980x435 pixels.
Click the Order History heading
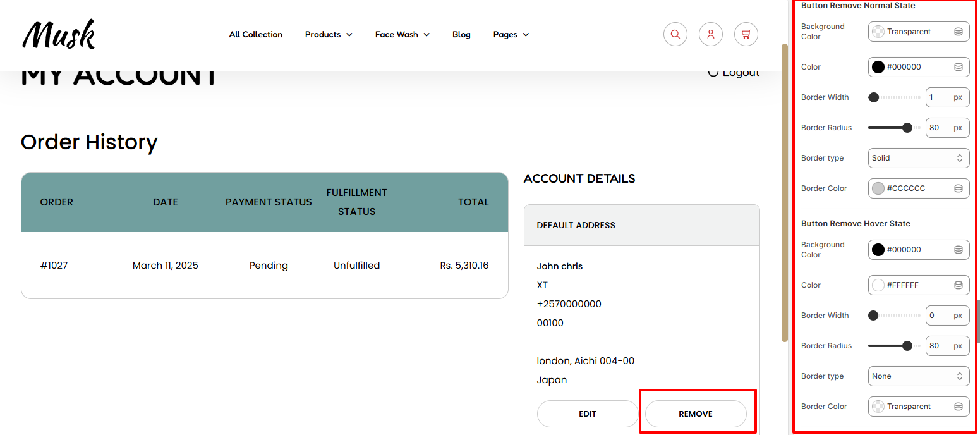(89, 142)
